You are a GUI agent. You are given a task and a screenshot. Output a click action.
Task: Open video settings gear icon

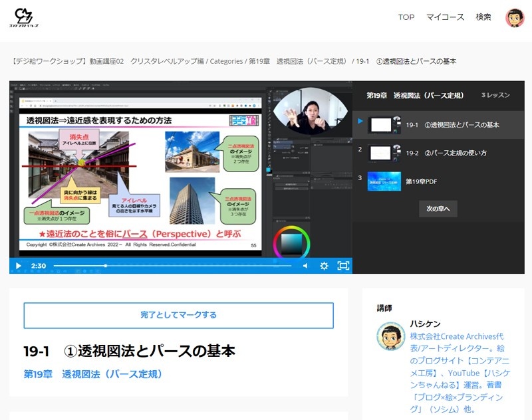pyautogui.click(x=324, y=266)
